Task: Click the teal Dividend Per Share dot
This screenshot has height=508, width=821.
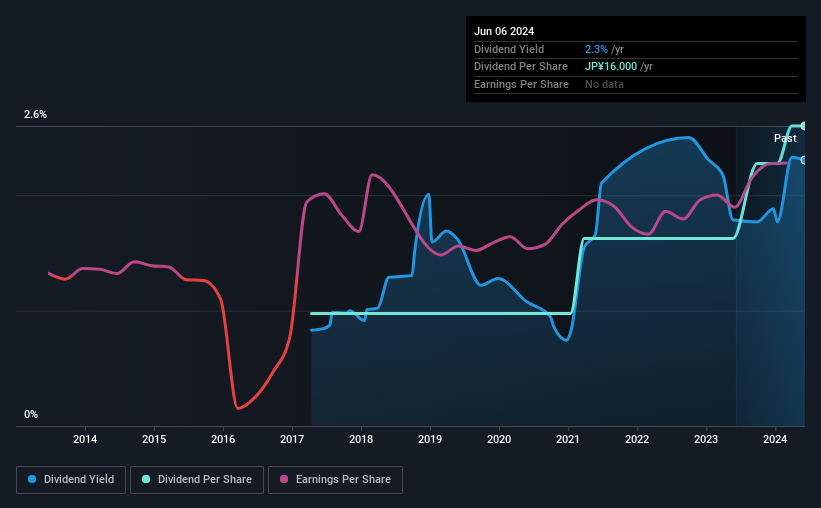Action: 146,479
